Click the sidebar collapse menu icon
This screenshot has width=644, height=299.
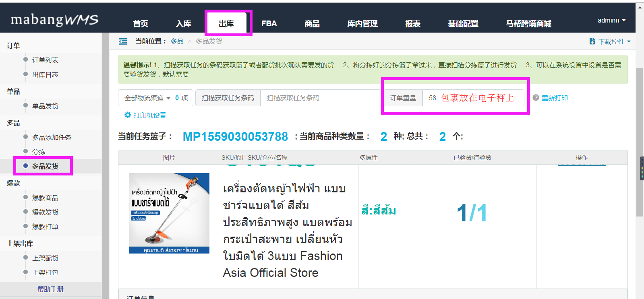[123, 41]
